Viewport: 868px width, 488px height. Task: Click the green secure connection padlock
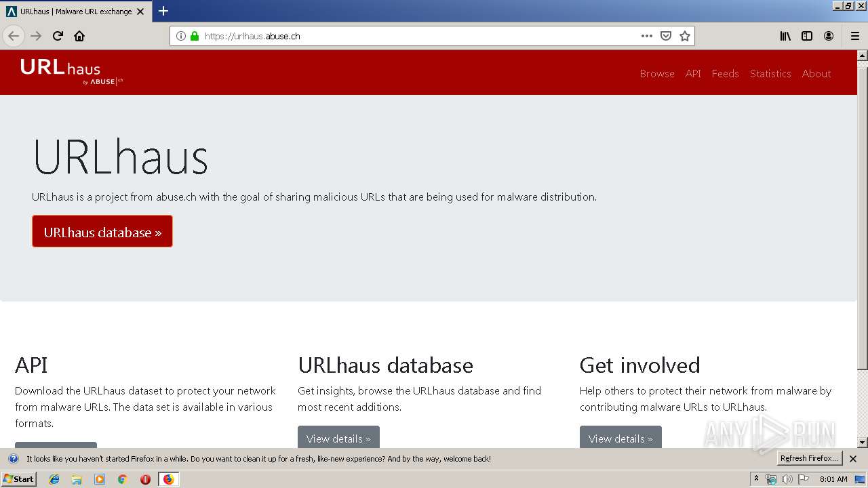[x=195, y=36]
